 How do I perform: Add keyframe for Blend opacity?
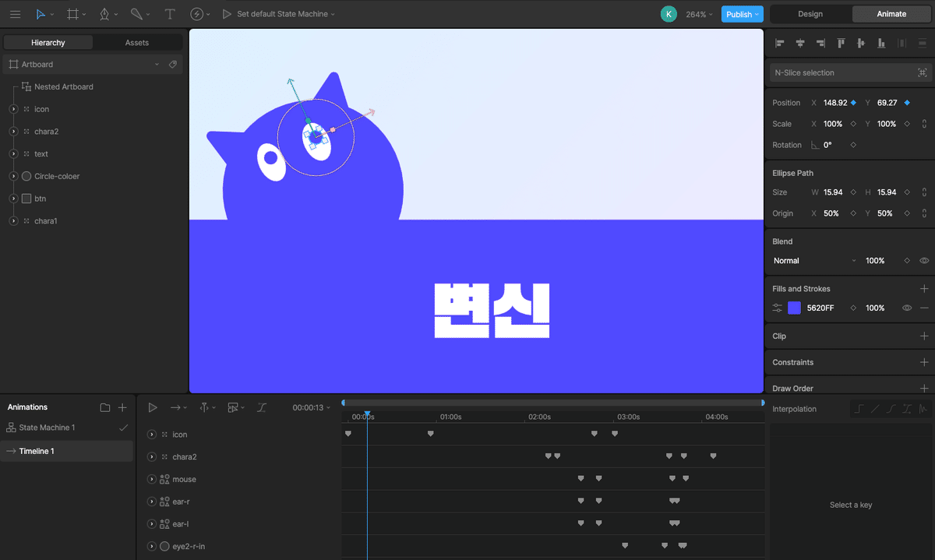907,261
